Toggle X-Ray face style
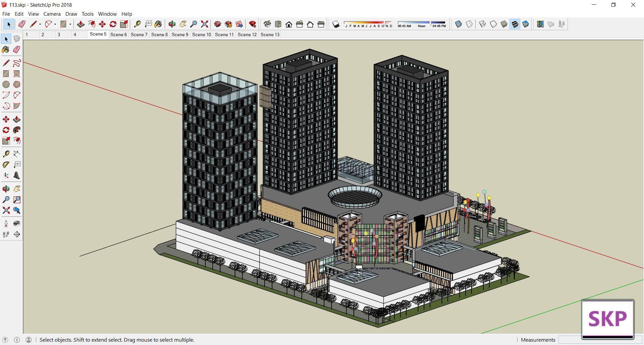Viewport: 644px width, 345px height. tap(459, 24)
